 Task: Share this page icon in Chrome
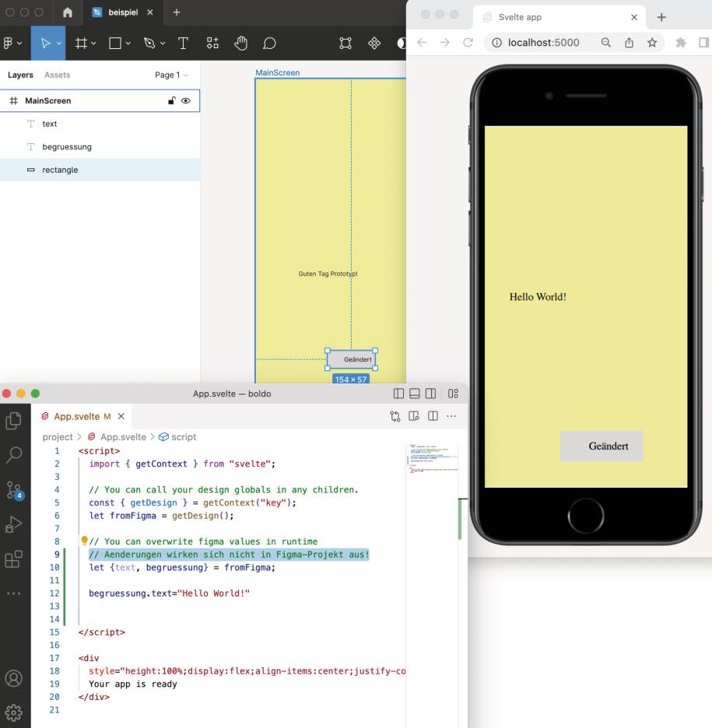[x=630, y=43]
